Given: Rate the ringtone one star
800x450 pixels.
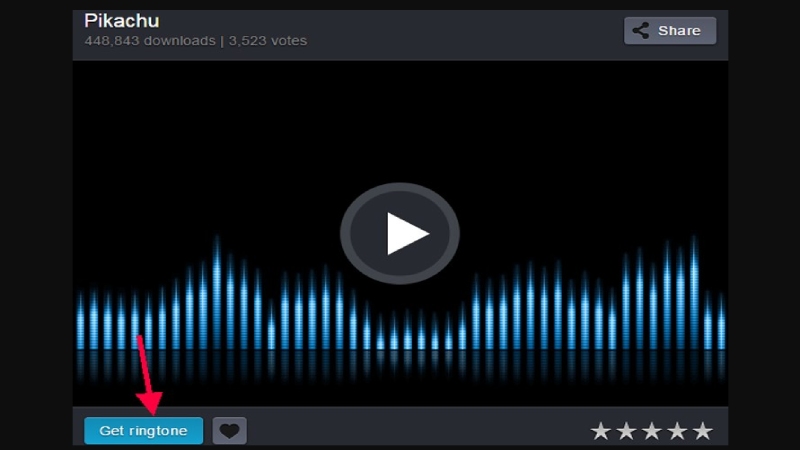Looking at the screenshot, I should 601,431.
